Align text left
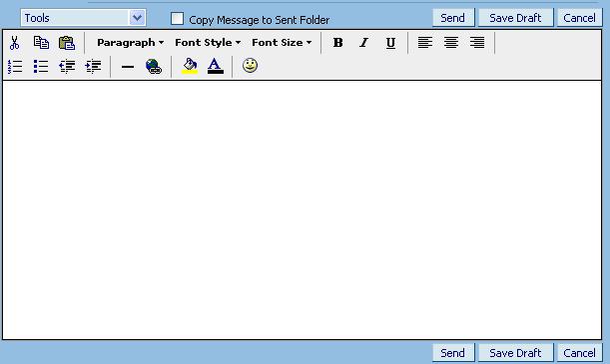This screenshot has width=610, height=364. [x=425, y=42]
